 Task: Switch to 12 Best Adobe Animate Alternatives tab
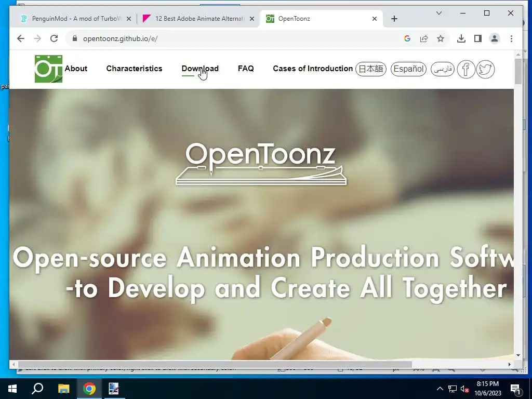[x=199, y=19]
